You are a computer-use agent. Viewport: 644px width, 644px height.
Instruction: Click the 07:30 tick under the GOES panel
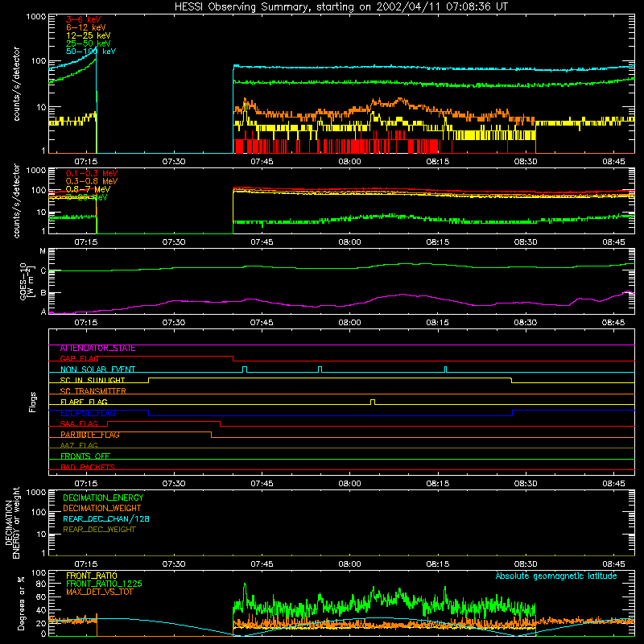(x=173, y=323)
